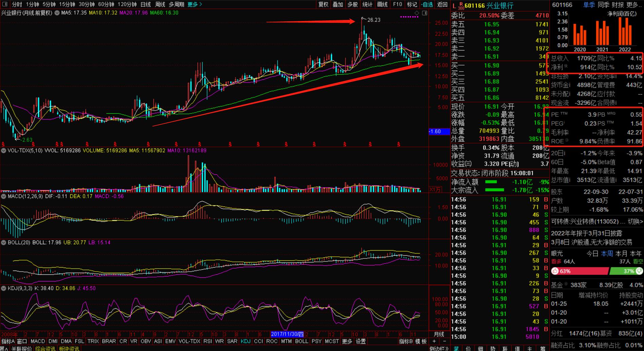Click 叠加 overlay button
Image resolution: width=644 pixels, height=351 pixels.
338,4
